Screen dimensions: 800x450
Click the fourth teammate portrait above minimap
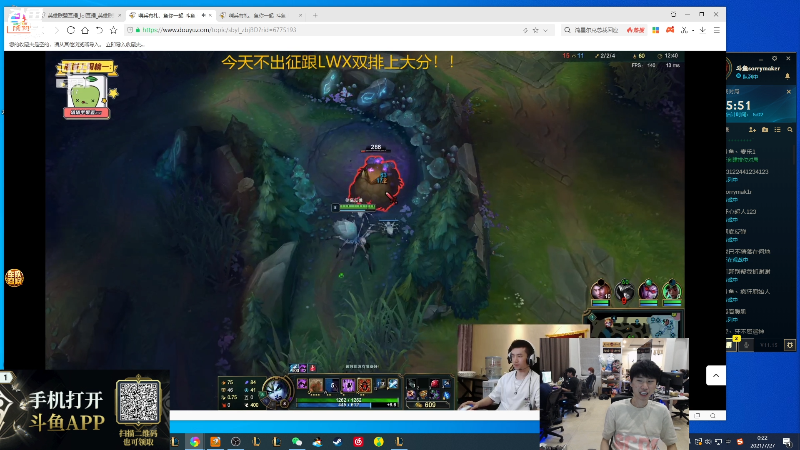[671, 291]
